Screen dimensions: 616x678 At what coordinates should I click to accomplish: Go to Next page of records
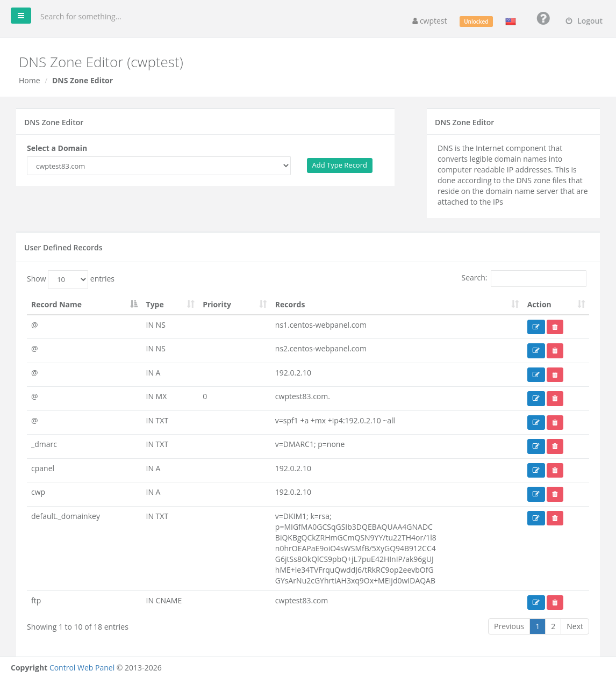coord(575,626)
